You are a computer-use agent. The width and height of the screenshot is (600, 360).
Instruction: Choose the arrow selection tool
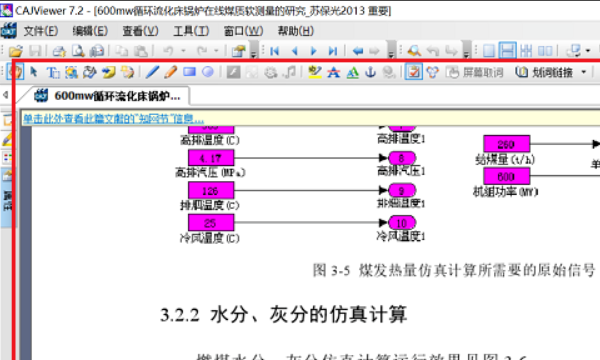[x=34, y=72]
